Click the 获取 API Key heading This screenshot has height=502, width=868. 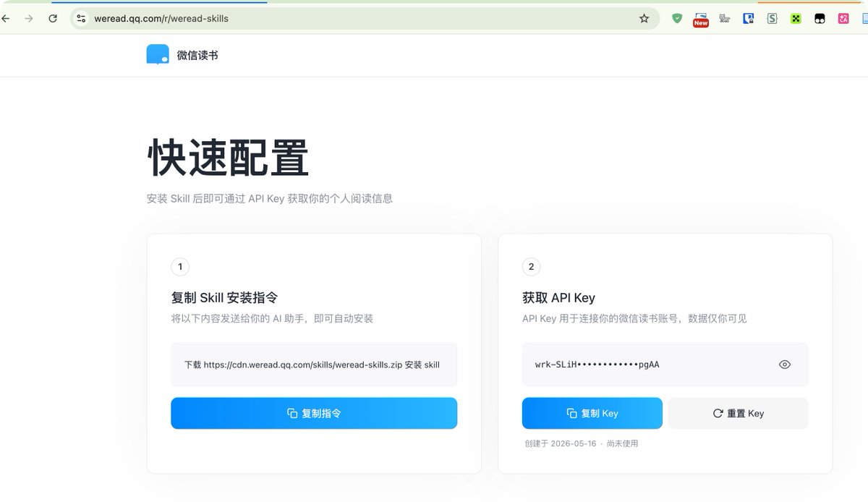coord(558,297)
